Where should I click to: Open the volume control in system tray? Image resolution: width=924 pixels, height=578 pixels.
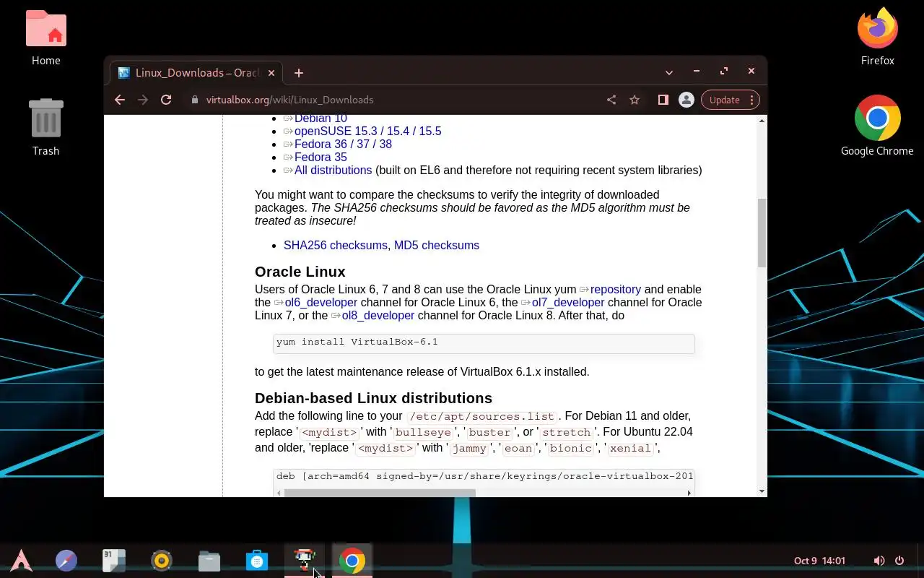(879, 561)
